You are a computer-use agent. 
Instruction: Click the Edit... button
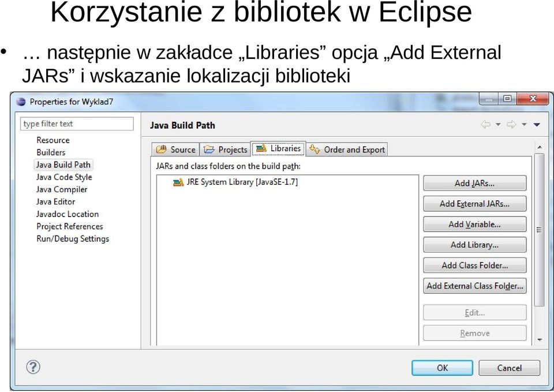click(x=474, y=312)
